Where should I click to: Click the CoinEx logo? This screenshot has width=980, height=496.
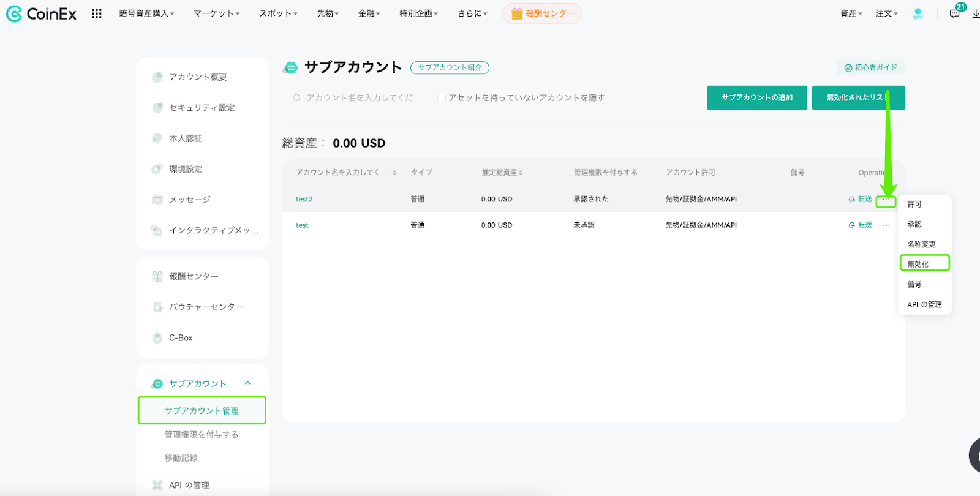tap(41, 13)
